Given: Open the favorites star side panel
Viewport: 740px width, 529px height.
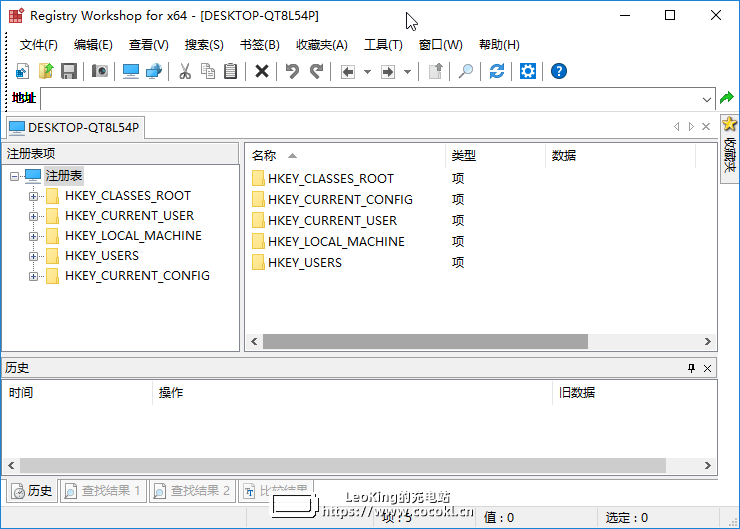Looking at the screenshot, I should (x=730, y=148).
